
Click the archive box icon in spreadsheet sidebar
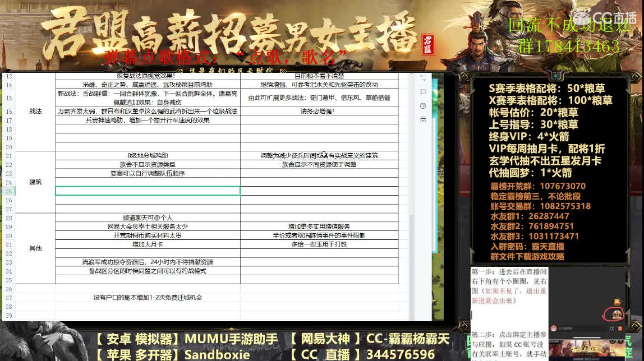(423, 120)
